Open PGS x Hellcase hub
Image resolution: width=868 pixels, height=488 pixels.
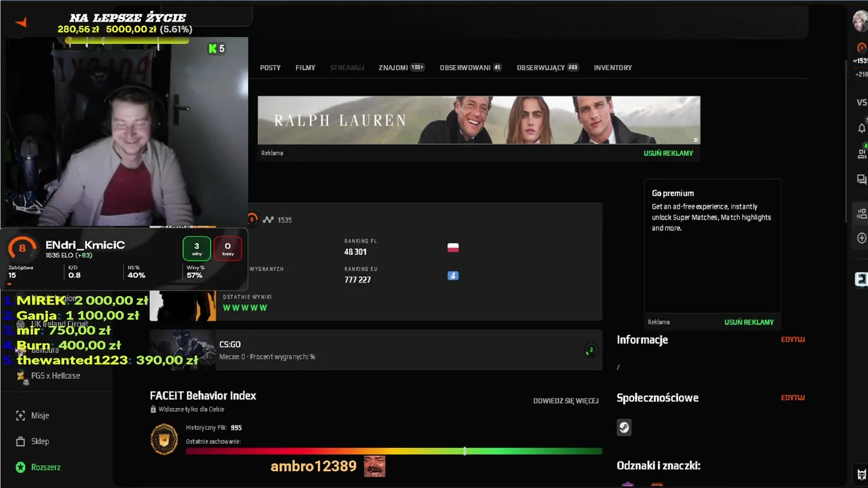(56, 375)
